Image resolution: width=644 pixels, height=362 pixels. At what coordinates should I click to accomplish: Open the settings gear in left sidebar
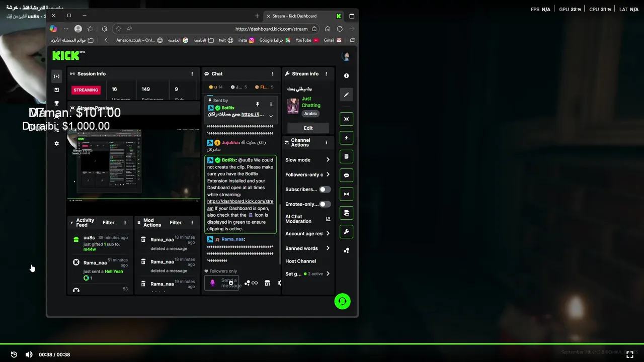pyautogui.click(x=57, y=144)
